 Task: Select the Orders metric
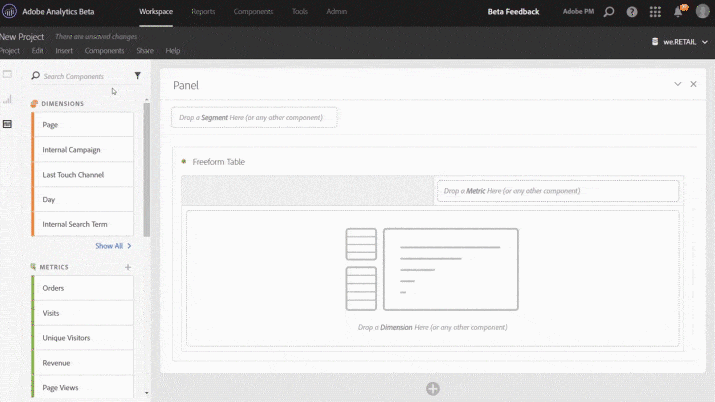pos(83,288)
